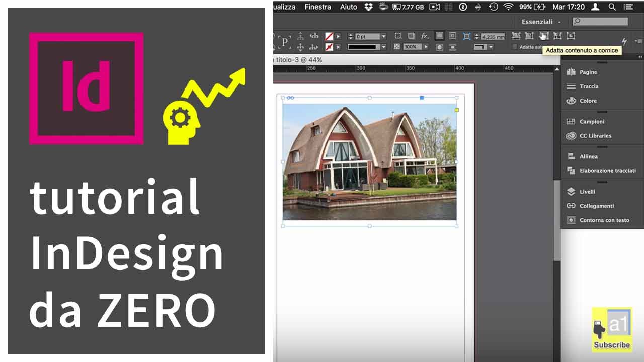Open Spotlight search in the menu bar

coord(612,7)
